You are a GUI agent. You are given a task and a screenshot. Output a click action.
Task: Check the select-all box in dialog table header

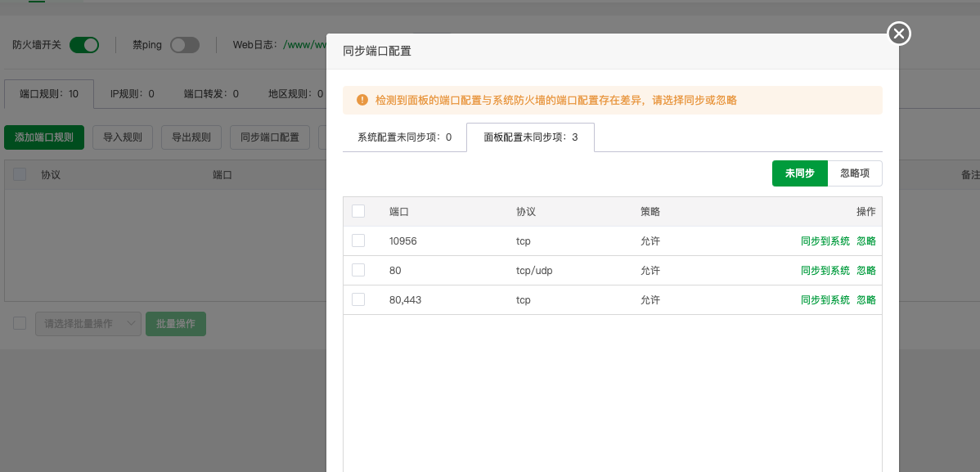pos(358,211)
